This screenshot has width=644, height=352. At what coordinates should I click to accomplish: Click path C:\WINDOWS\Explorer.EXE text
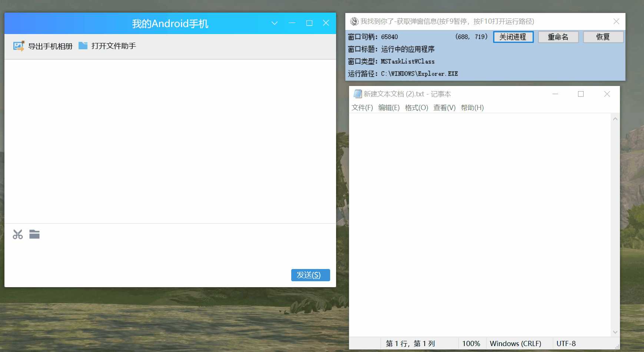tap(419, 74)
